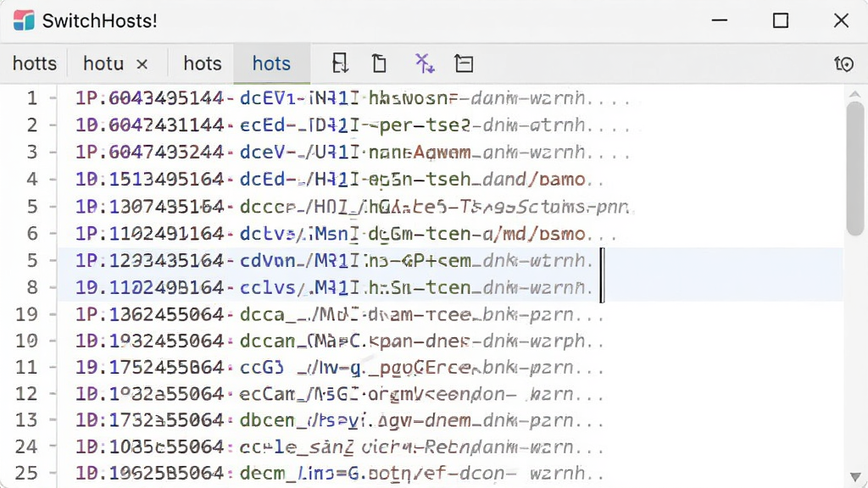Image resolution: width=868 pixels, height=488 pixels.
Task: Click the address 1P.1362455064 on line 19
Action: [149, 314]
